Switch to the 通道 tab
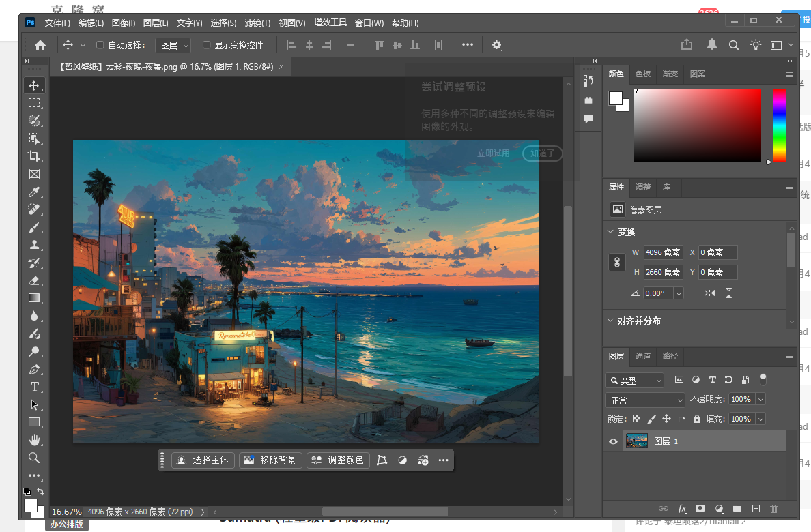This screenshot has height=532, width=811. coord(643,356)
